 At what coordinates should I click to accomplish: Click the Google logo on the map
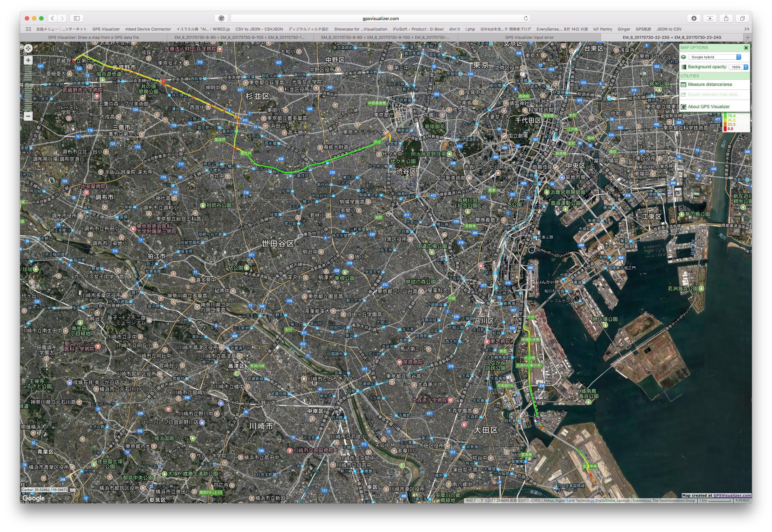pyautogui.click(x=33, y=498)
